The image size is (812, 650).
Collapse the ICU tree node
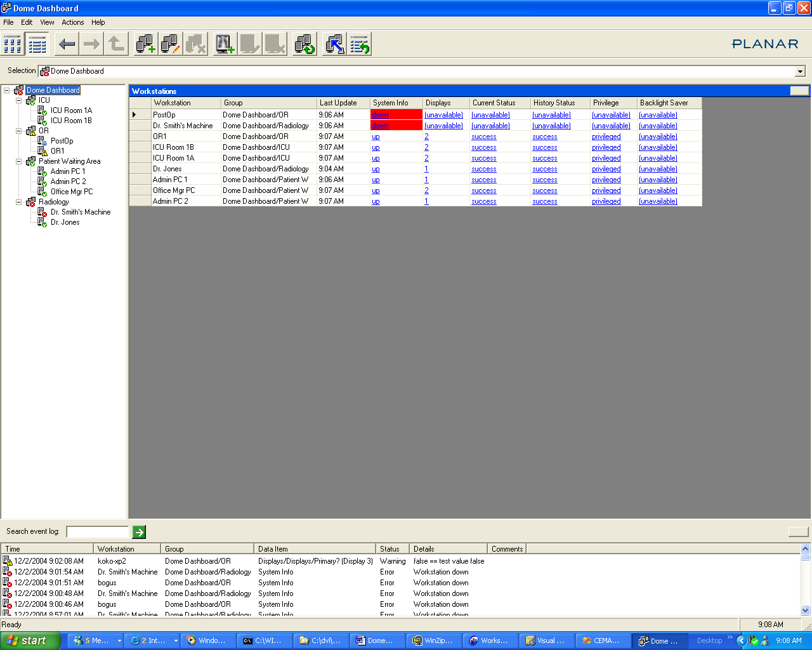[19, 100]
